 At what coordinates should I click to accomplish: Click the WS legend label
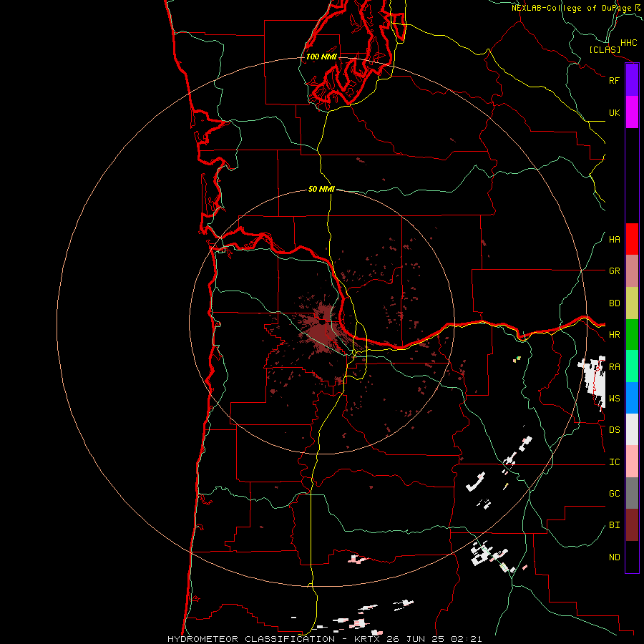pyautogui.click(x=614, y=399)
